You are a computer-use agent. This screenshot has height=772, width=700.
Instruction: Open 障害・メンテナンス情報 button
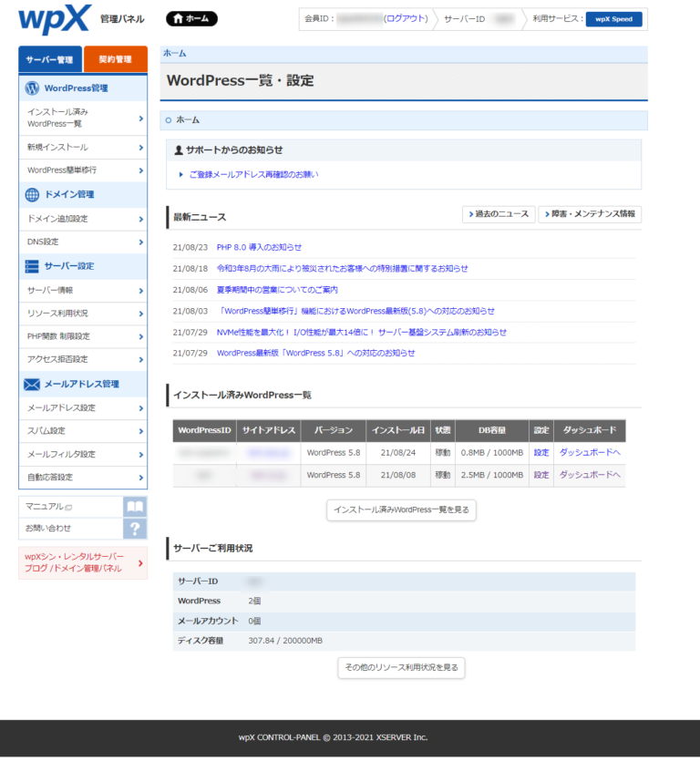pos(590,214)
